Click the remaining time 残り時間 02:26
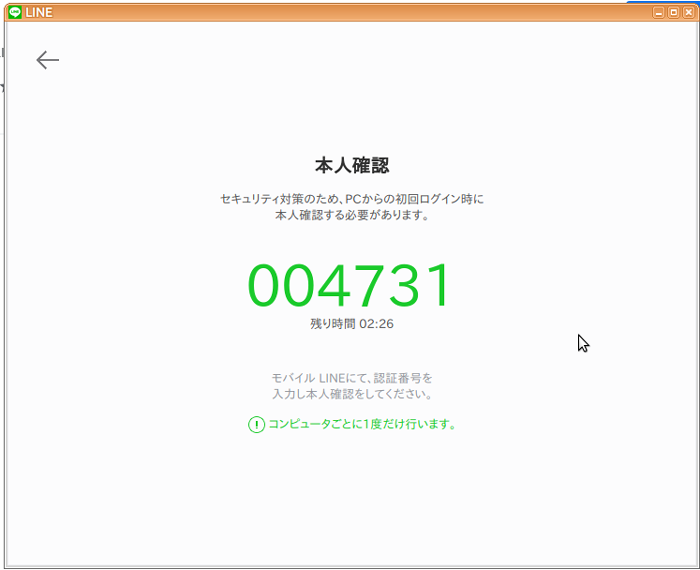The width and height of the screenshot is (700, 570). (x=352, y=324)
